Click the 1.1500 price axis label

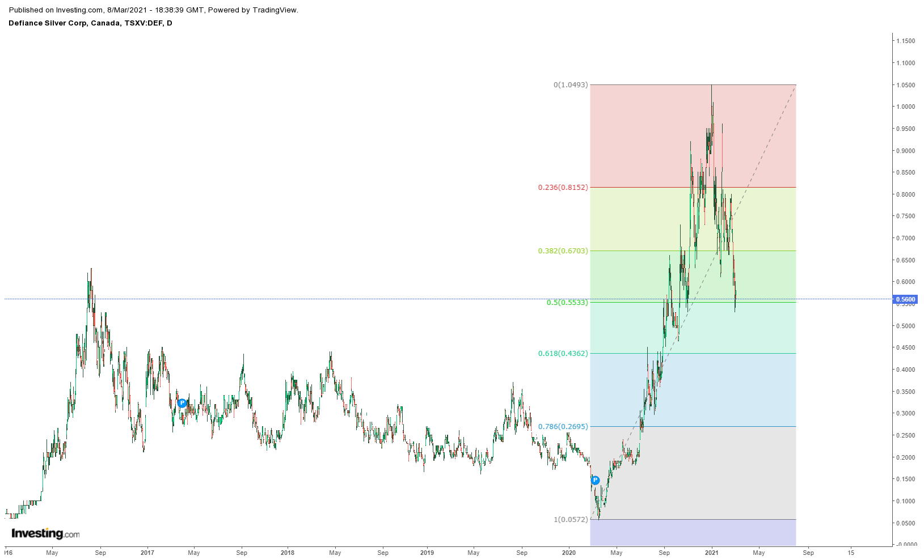pyautogui.click(x=905, y=41)
